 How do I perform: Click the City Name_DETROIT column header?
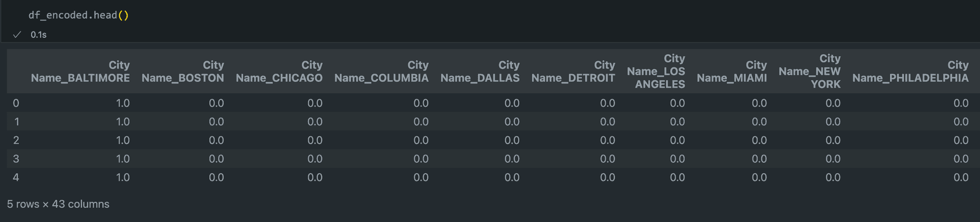click(x=573, y=72)
